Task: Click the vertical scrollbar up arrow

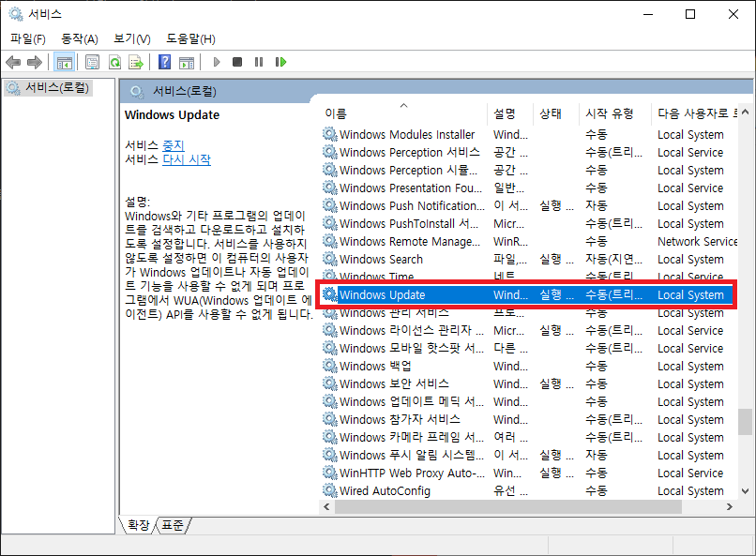Action: point(745,113)
